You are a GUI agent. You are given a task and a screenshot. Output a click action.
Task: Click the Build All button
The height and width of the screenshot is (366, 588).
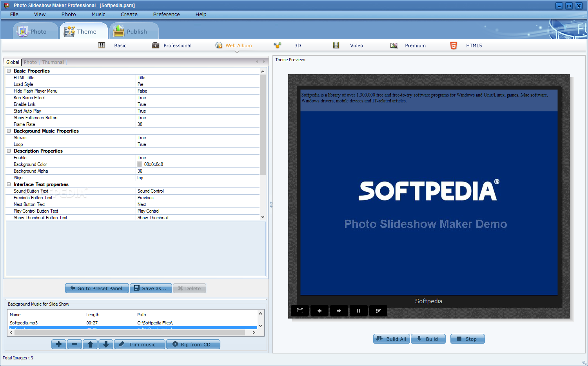tap(392, 339)
